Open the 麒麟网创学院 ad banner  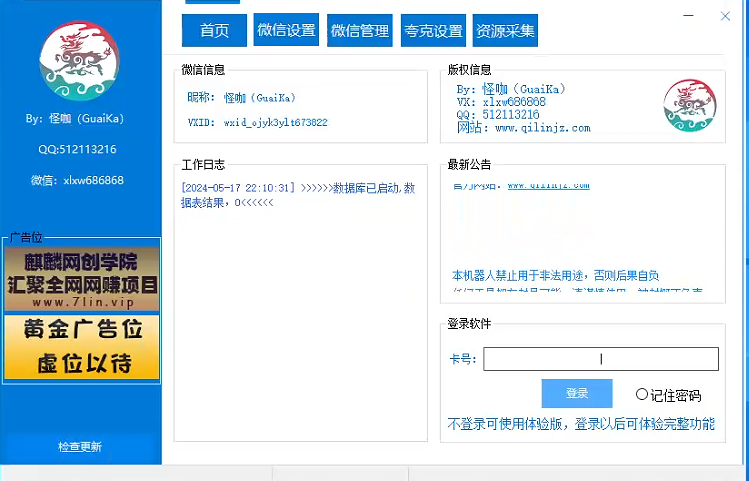tap(81, 276)
